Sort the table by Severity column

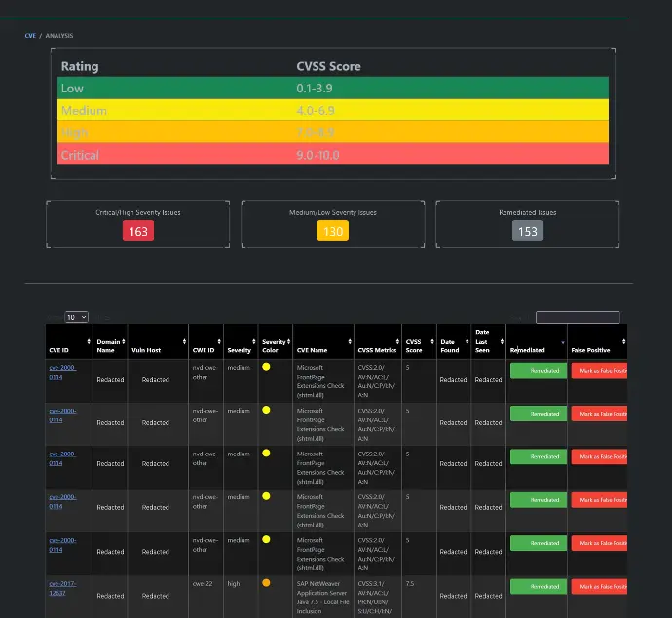tap(241, 342)
